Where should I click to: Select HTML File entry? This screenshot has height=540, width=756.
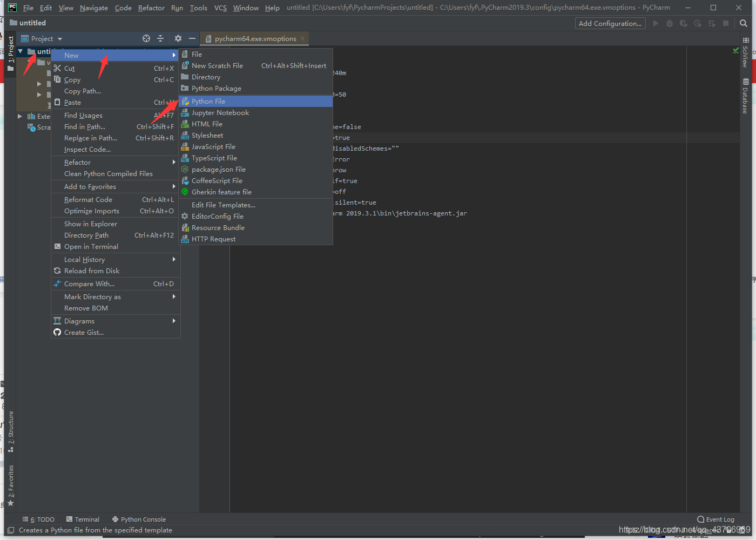255,124
